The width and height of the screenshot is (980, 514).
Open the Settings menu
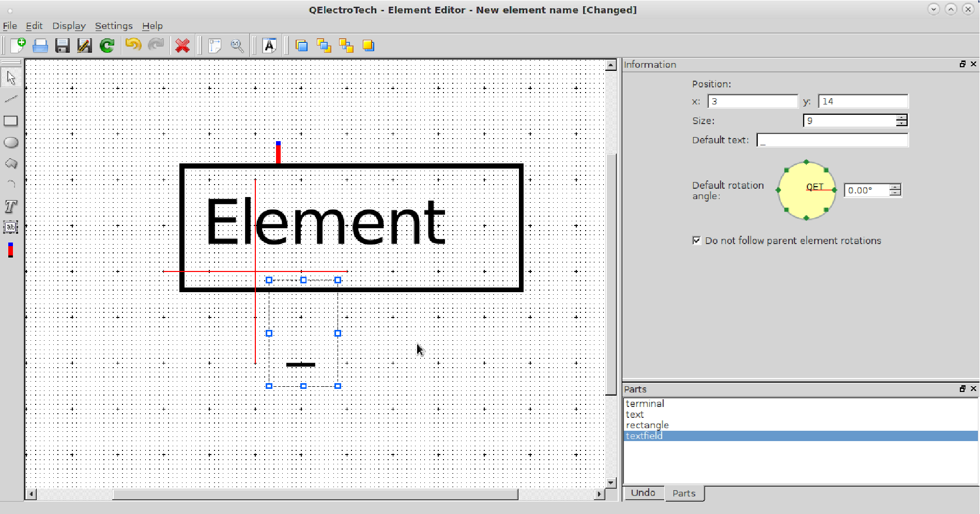click(x=114, y=26)
